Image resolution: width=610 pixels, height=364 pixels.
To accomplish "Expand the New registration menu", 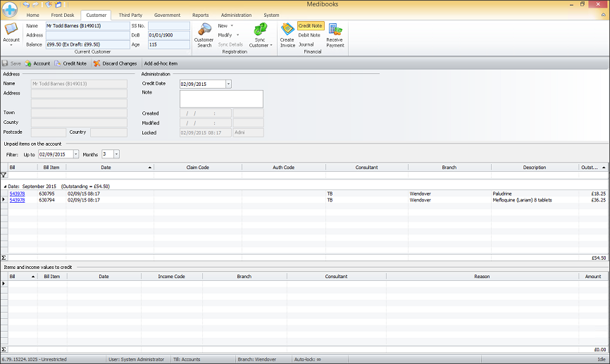I will (225, 25).
